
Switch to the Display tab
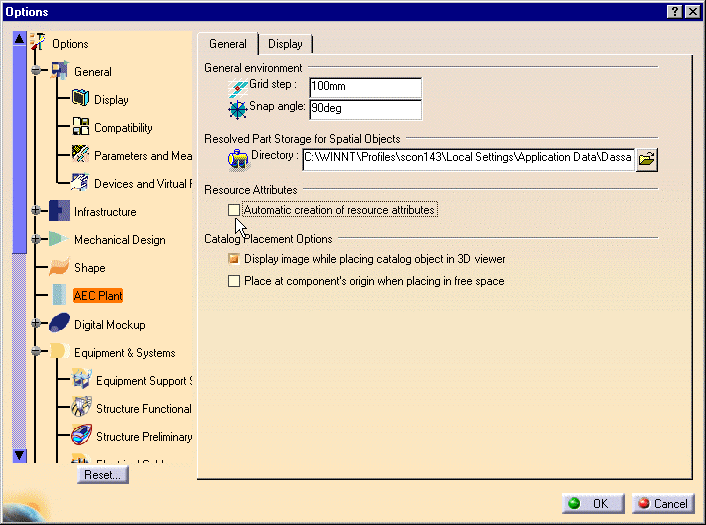point(285,44)
